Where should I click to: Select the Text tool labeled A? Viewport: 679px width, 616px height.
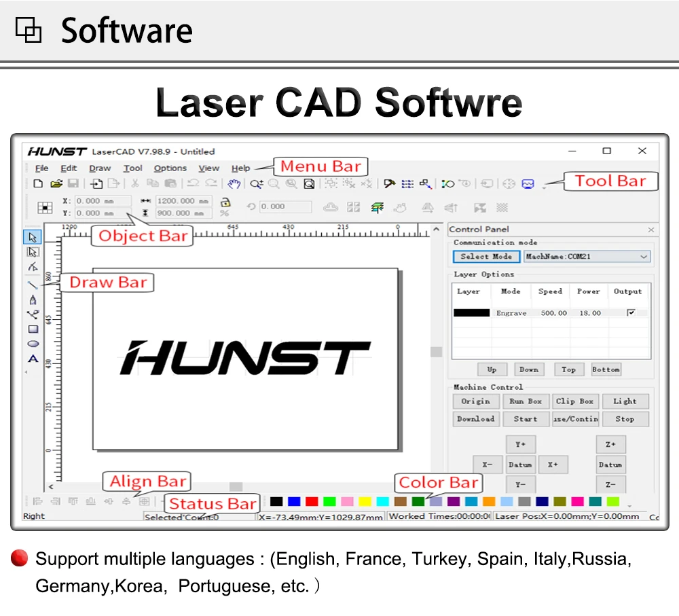[x=33, y=359]
